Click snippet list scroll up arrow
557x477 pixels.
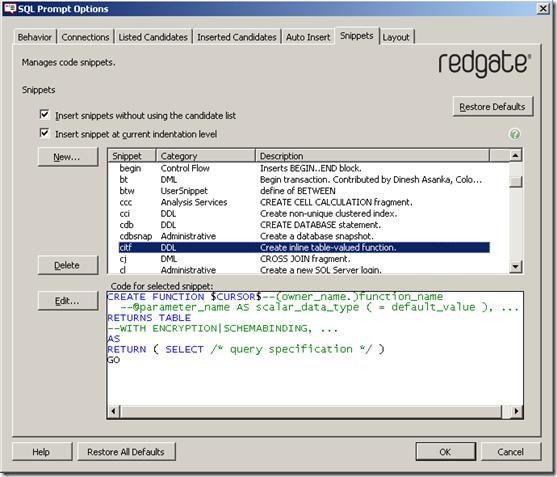pyautogui.click(x=515, y=155)
